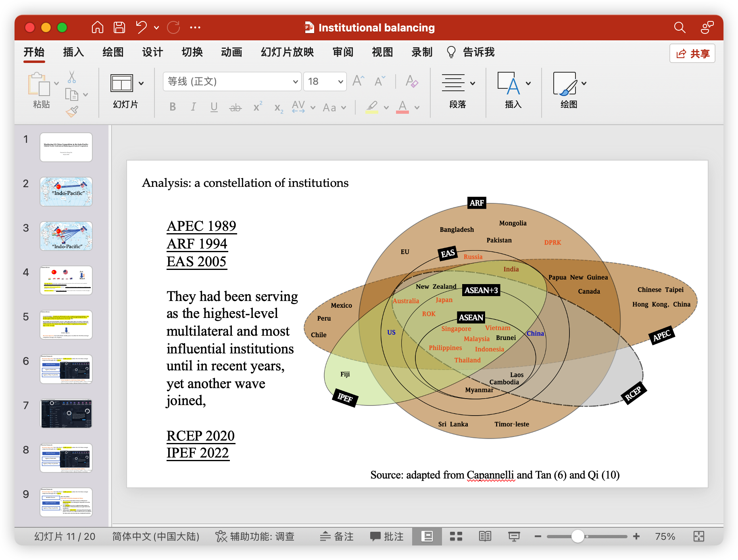This screenshot has height=560, width=738.
Task: Apply the yellow text highlight color
Action: coord(372,107)
